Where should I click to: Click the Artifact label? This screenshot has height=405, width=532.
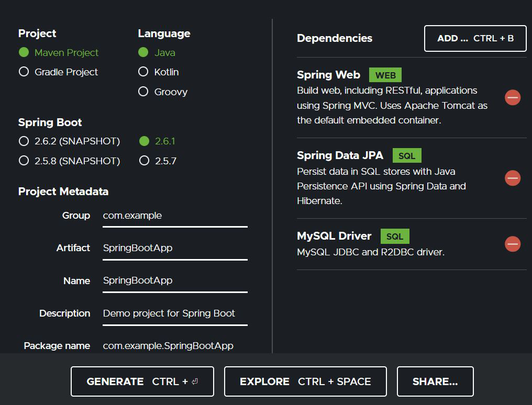point(73,248)
